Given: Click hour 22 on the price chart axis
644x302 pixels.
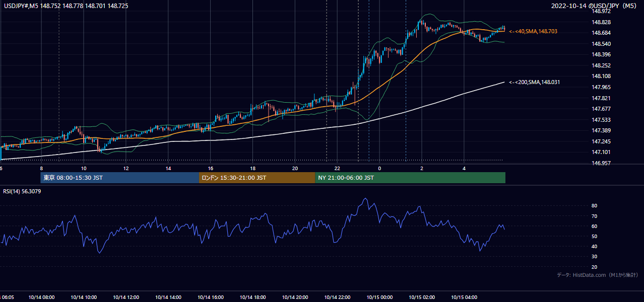Looking at the screenshot, I should click(337, 169).
